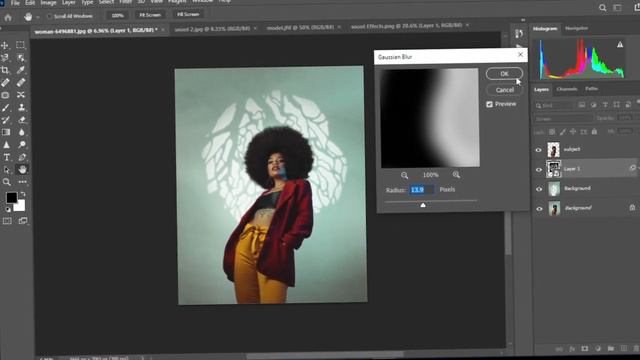Viewport: 640px width, 360px height.
Task: Open the Layer menu
Action: click(x=69, y=2)
